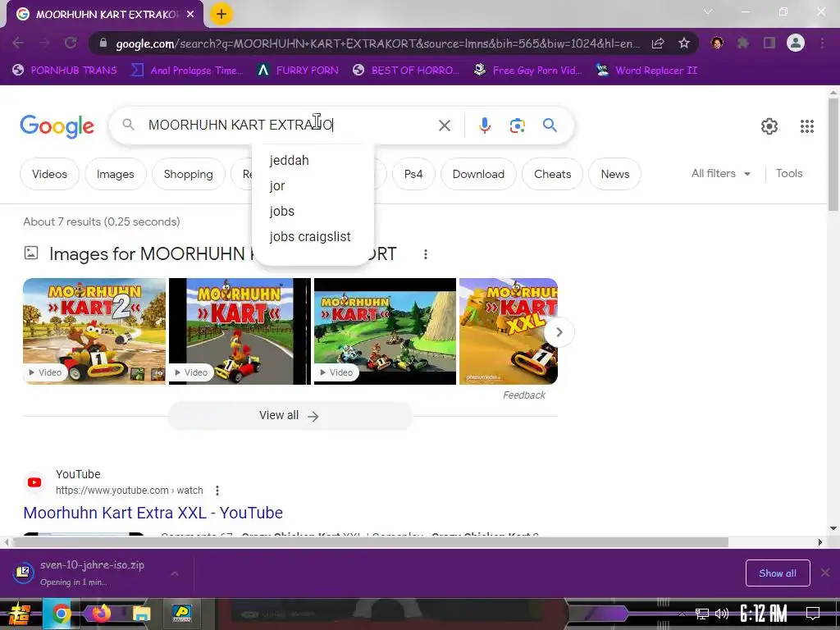
Task: Open the volume control in system tray
Action: coord(722,614)
